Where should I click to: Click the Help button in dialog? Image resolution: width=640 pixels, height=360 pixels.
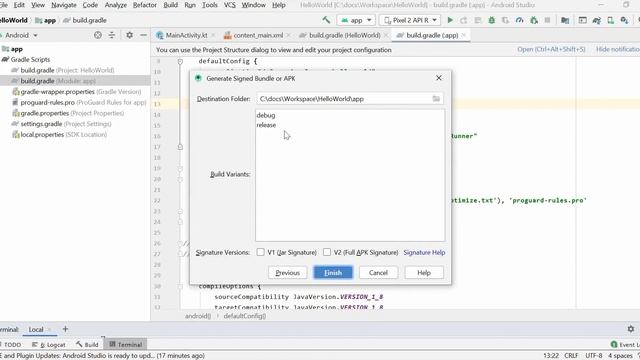pos(424,273)
